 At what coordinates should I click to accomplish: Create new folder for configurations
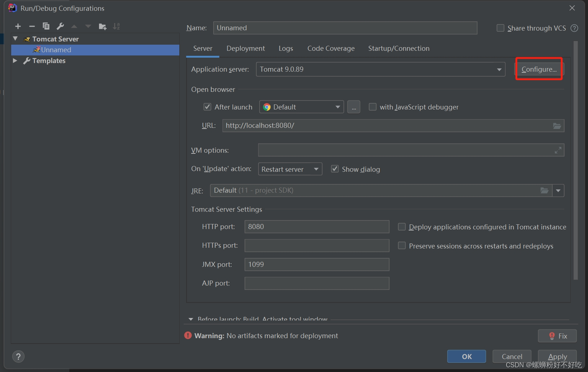[x=103, y=26]
